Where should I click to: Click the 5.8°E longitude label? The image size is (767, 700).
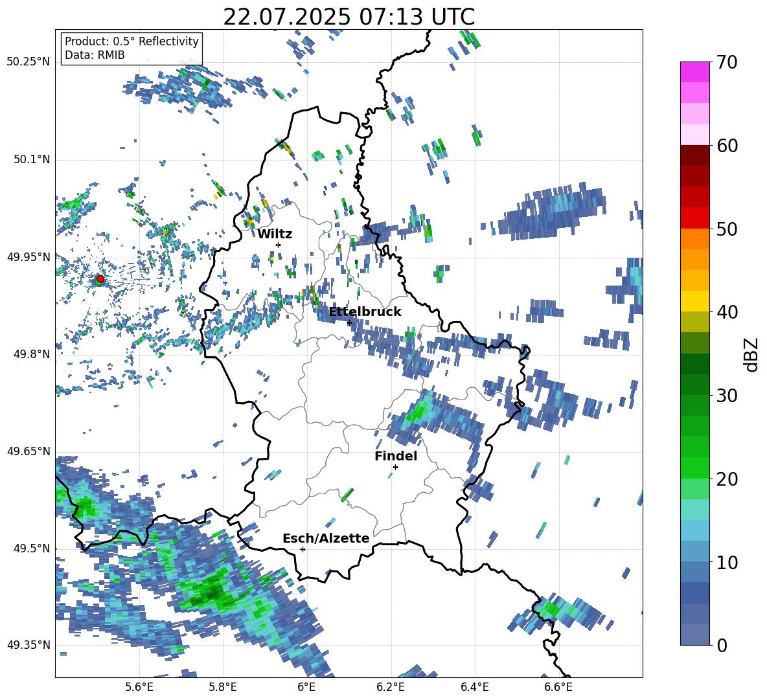pos(223,688)
